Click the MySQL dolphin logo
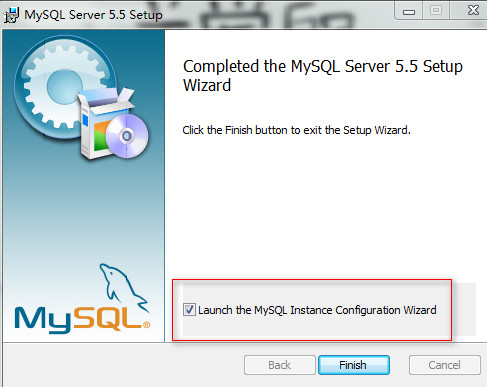Screen dimensions: 487x387 tap(123, 289)
